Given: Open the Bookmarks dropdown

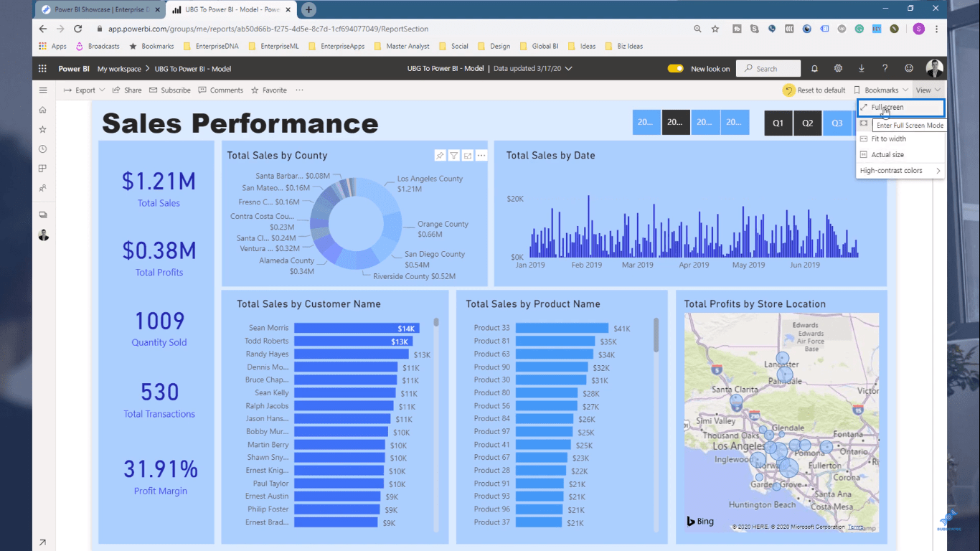Looking at the screenshot, I should [882, 90].
